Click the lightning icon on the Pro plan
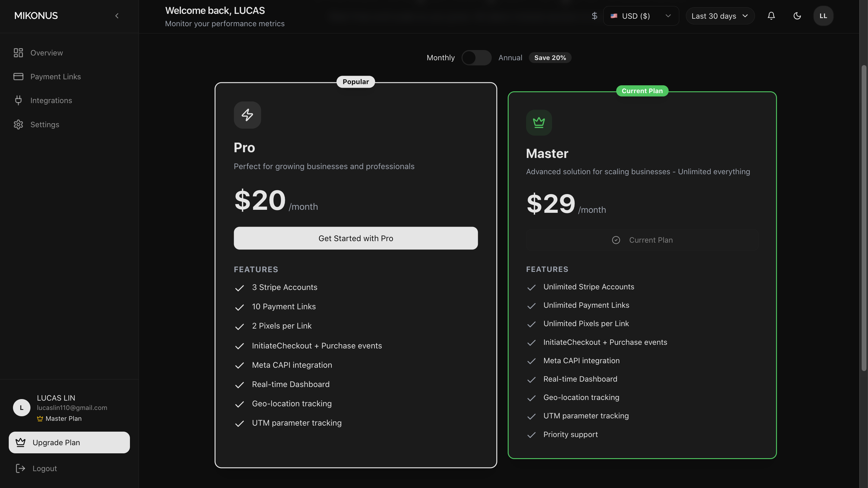868x488 pixels. pos(247,115)
